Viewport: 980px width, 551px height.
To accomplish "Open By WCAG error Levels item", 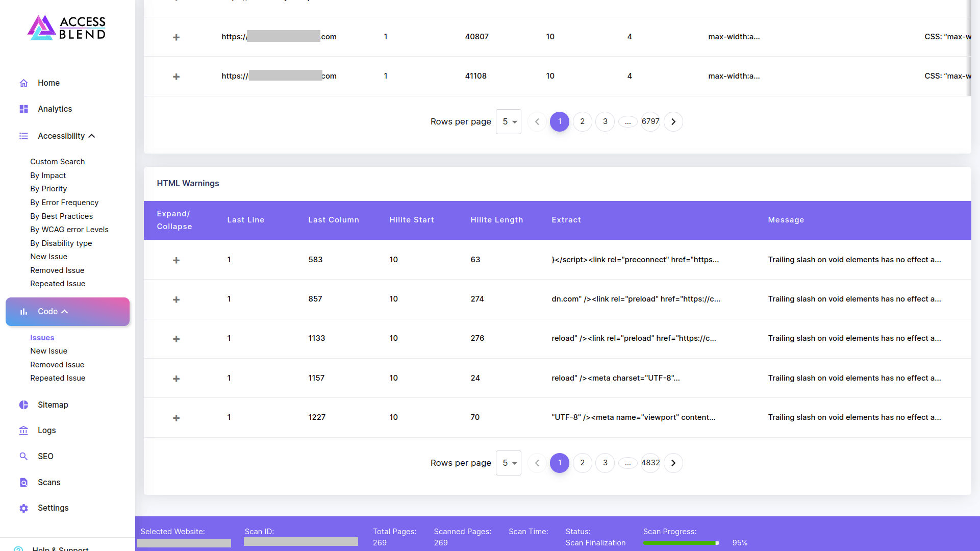I will click(x=69, y=230).
